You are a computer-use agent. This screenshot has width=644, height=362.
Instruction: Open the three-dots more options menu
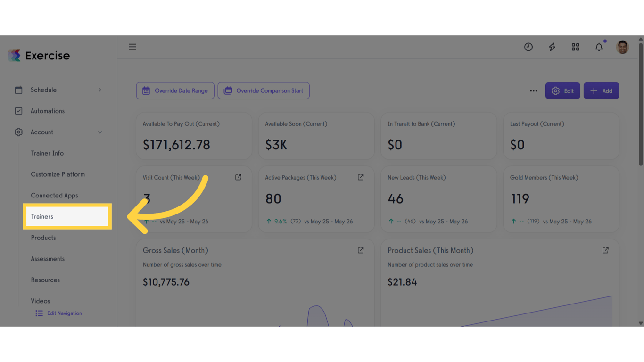(533, 91)
